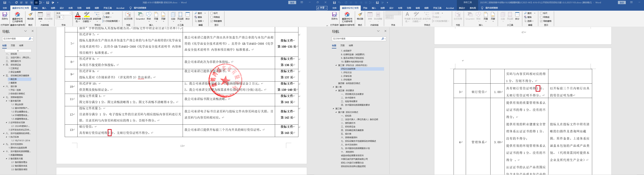This screenshot has height=175, width=644.
Task: Open 多级列表 multilevel list in 鸿盛 window
Action: pyautogui.click(x=97, y=17)
